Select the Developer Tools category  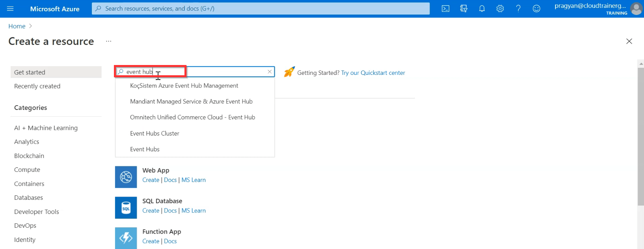(37, 212)
